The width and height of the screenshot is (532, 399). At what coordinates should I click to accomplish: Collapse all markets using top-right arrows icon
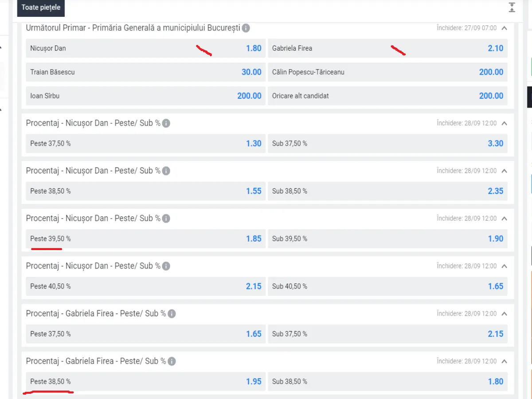(x=512, y=7)
